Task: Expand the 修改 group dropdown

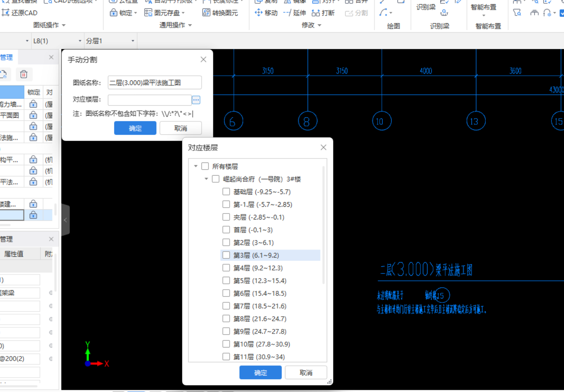Action: (x=319, y=25)
